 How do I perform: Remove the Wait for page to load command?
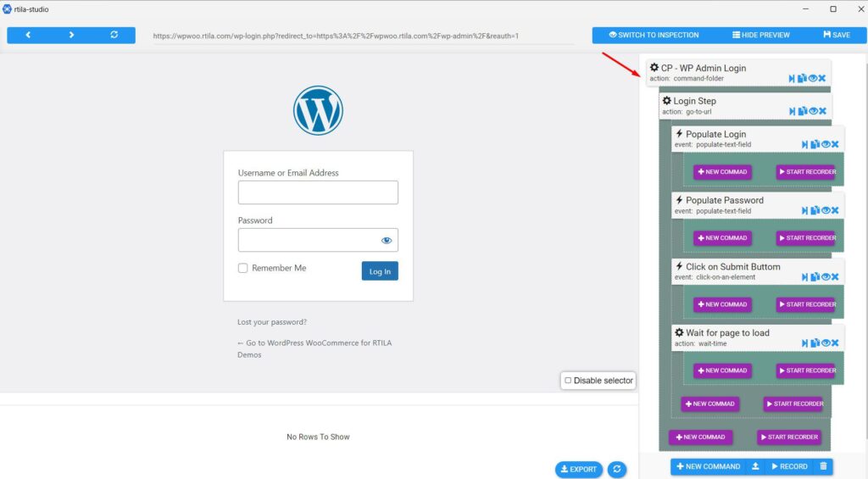pos(835,343)
